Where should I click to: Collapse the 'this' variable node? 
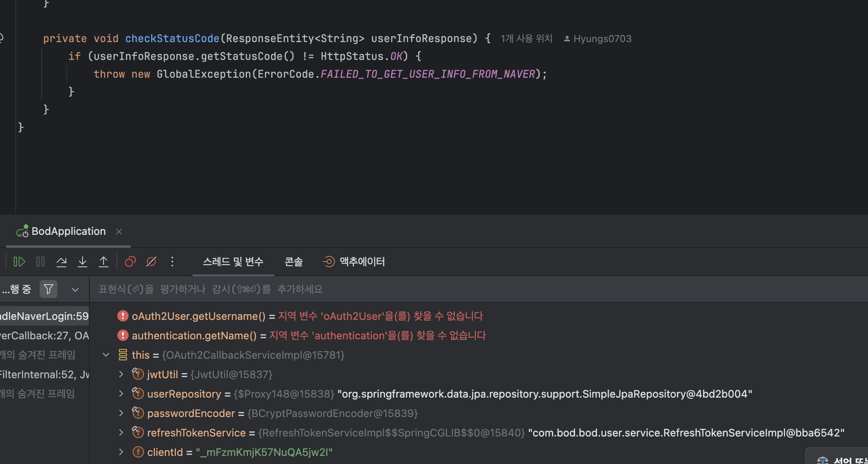point(106,355)
